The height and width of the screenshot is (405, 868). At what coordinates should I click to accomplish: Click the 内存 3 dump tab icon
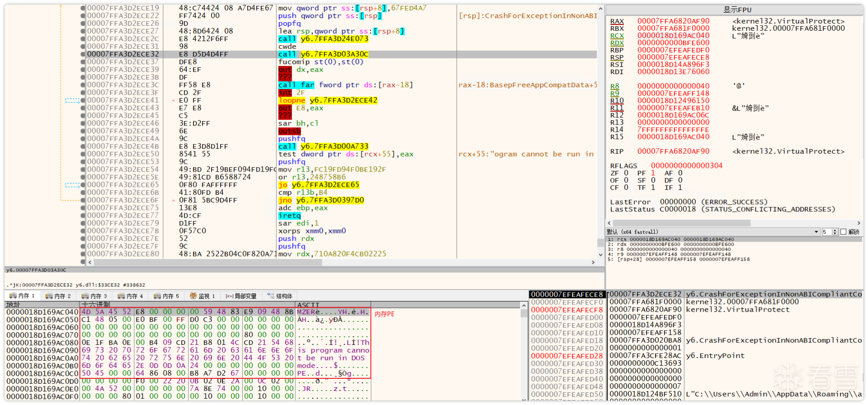(85, 296)
